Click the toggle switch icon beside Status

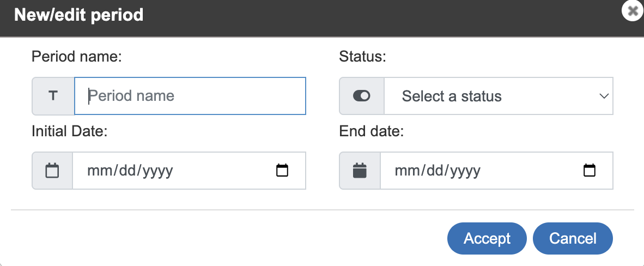361,96
